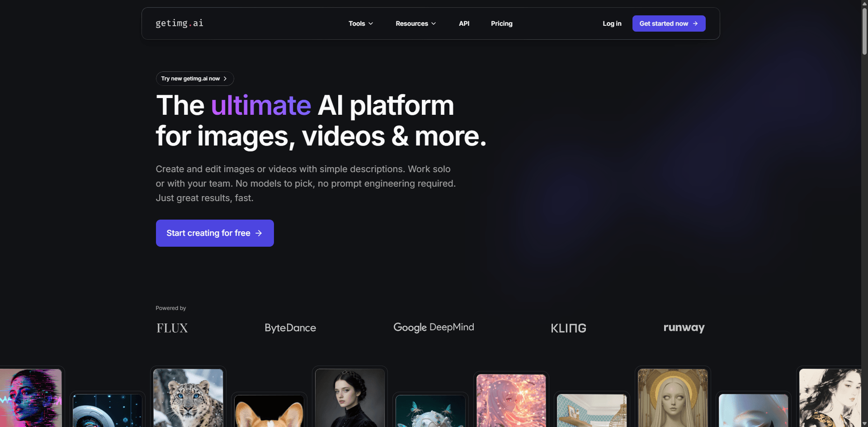This screenshot has width=868, height=427.
Task: Go to the Pricing page
Action: tap(501, 23)
